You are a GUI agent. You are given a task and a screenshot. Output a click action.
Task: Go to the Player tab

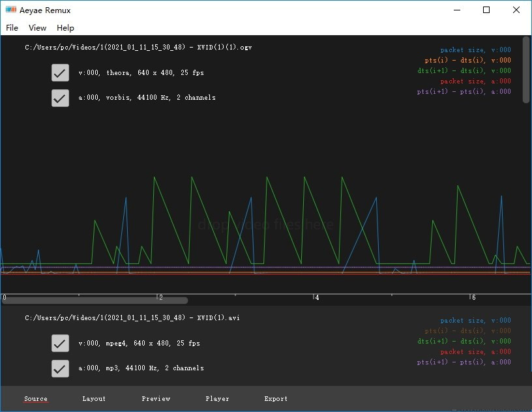pos(217,398)
